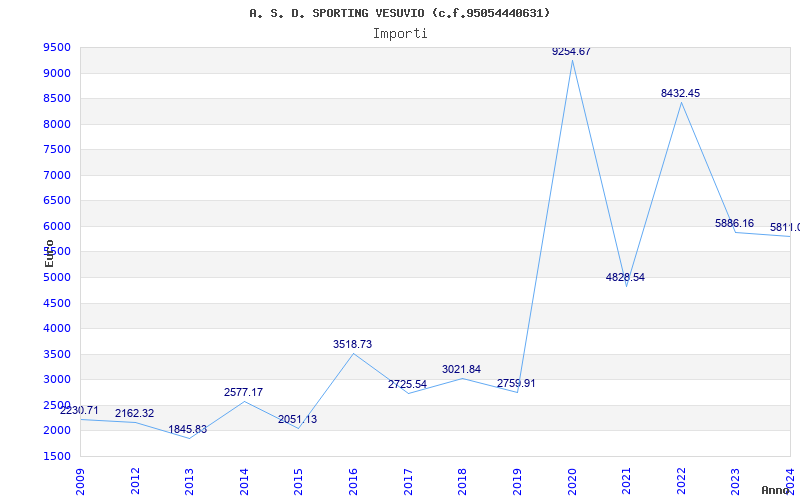Click the Importi subtitle
Viewport: 800px width, 500px height.
pos(399,34)
